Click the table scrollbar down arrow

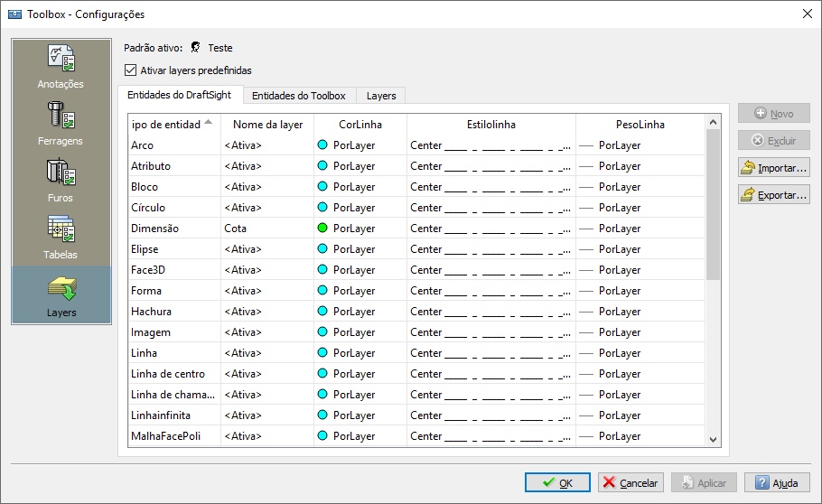pos(713,440)
